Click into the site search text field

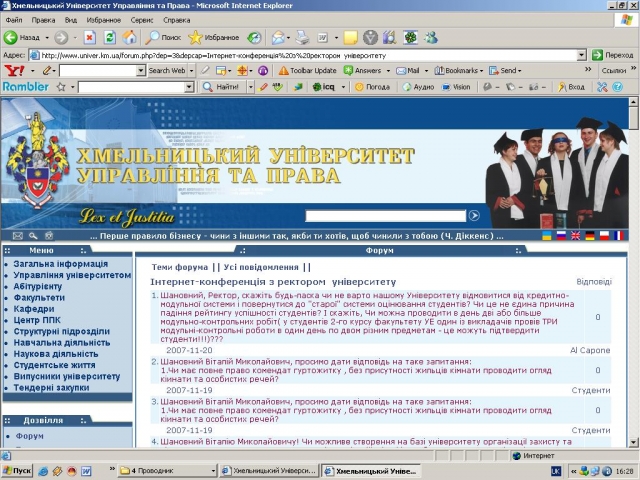[385, 215]
